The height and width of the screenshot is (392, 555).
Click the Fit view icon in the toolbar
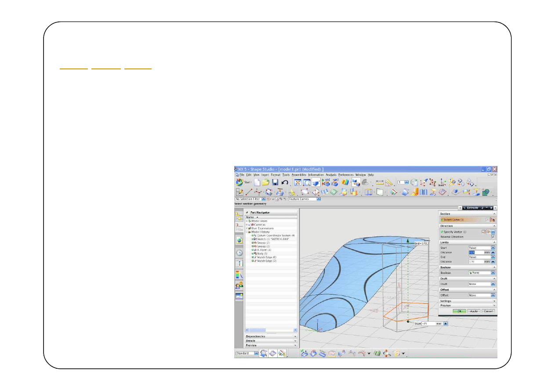click(x=297, y=182)
